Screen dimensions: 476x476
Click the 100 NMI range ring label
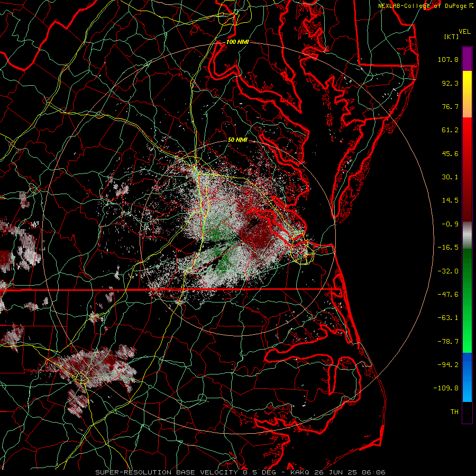pyautogui.click(x=237, y=42)
